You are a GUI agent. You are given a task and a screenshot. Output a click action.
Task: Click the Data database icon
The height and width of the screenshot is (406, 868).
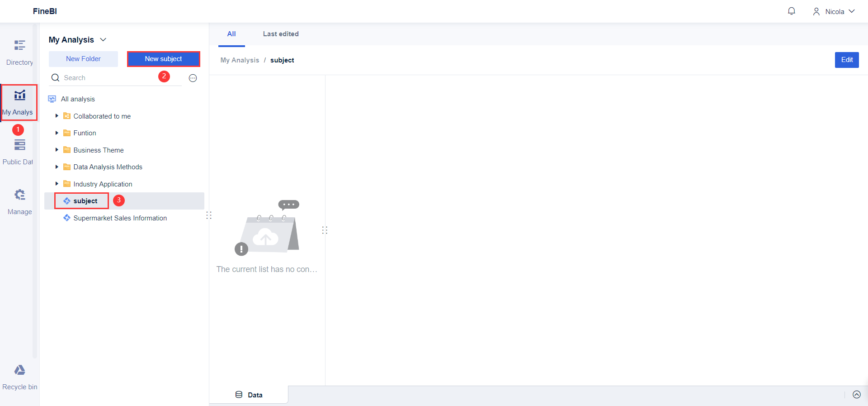(x=239, y=395)
